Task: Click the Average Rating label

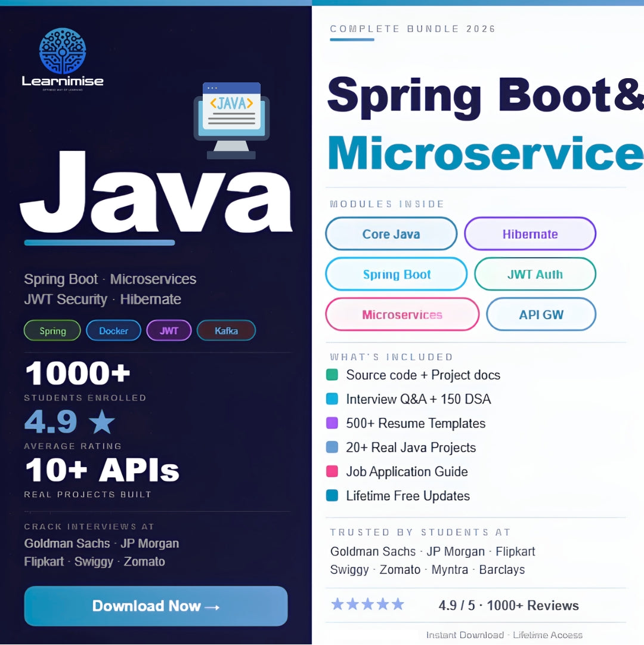Action: 73,446
